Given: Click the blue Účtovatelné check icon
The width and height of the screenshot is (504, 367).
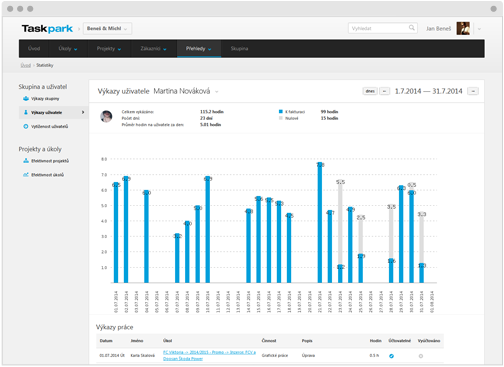Looking at the screenshot, I should pyautogui.click(x=391, y=356).
